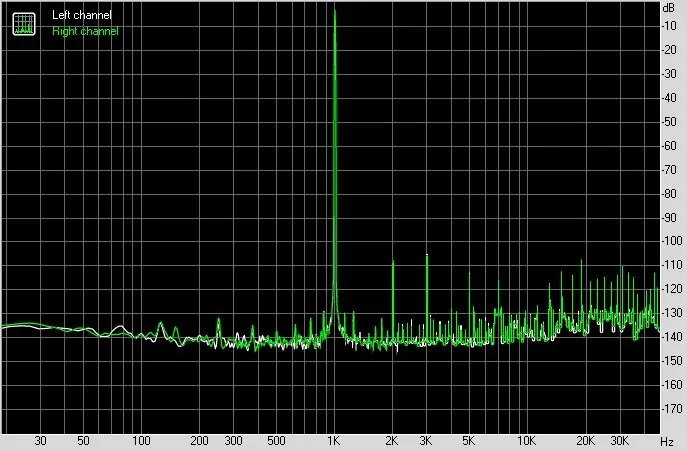Click the 1K frequency axis label
This screenshot has height=451, width=687.
point(333,441)
